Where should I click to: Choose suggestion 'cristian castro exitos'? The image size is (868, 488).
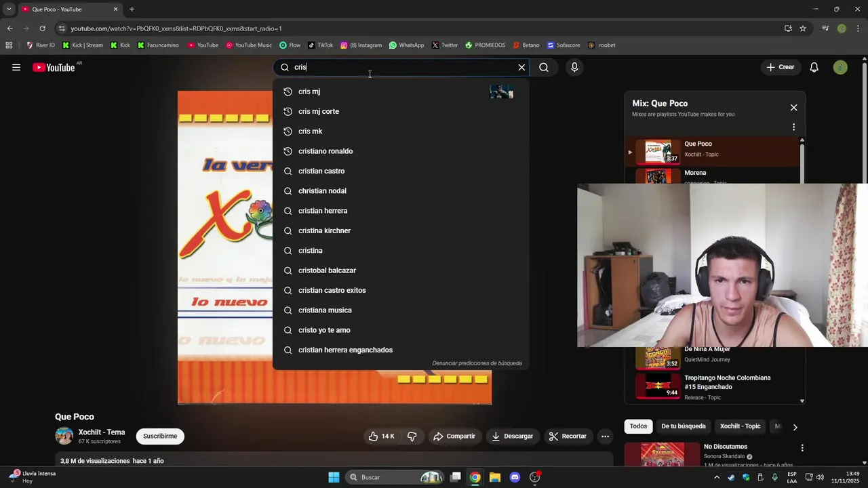click(x=401, y=290)
